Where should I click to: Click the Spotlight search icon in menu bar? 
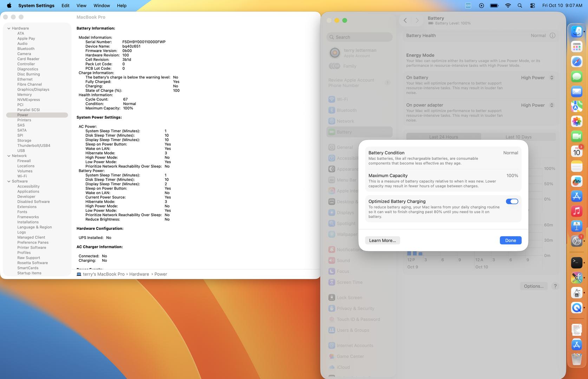pyautogui.click(x=520, y=6)
